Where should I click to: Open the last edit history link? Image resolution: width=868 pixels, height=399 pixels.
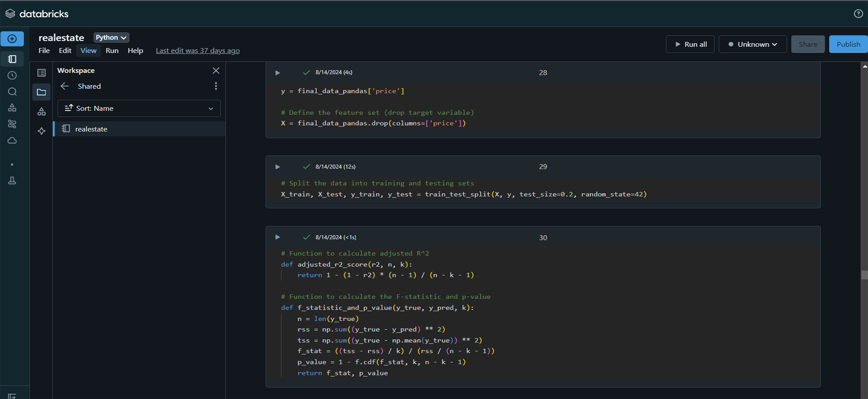(x=197, y=51)
